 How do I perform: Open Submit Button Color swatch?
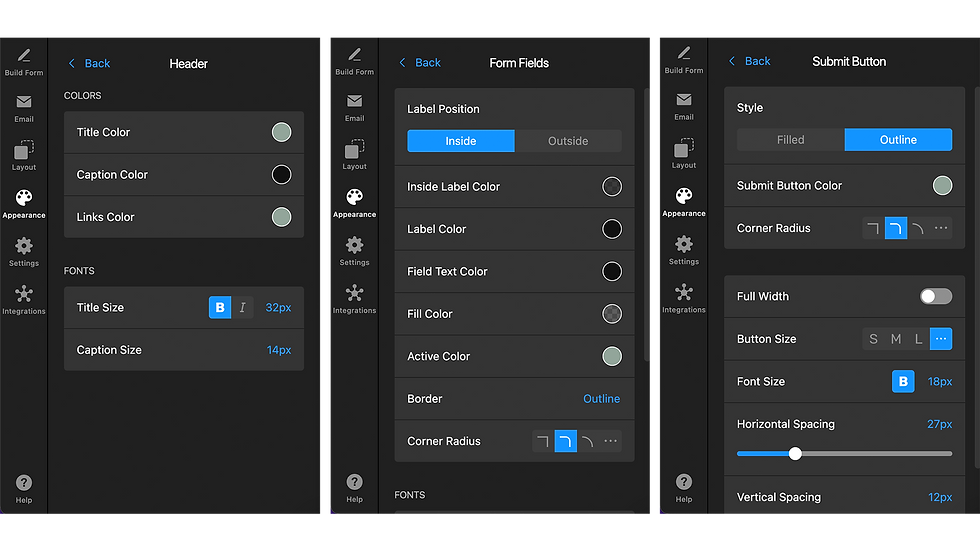click(x=942, y=186)
